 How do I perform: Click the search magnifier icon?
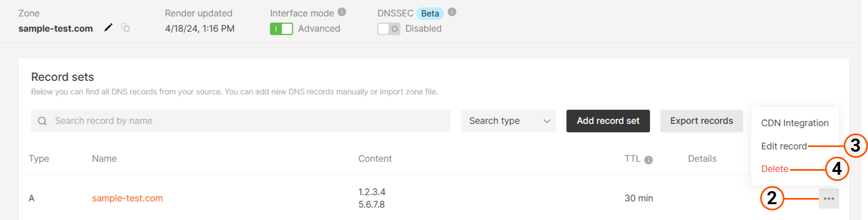(x=42, y=120)
